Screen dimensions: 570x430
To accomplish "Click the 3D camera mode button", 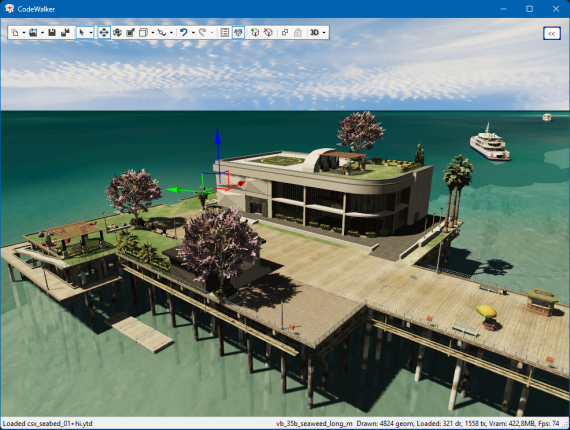I will pyautogui.click(x=314, y=33).
